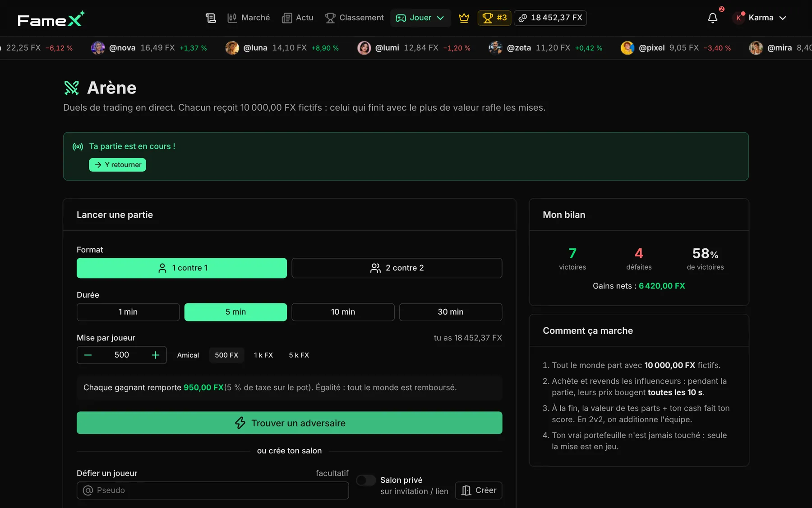812x508 pixels.
Task: Open the notifications bell
Action: click(712, 18)
